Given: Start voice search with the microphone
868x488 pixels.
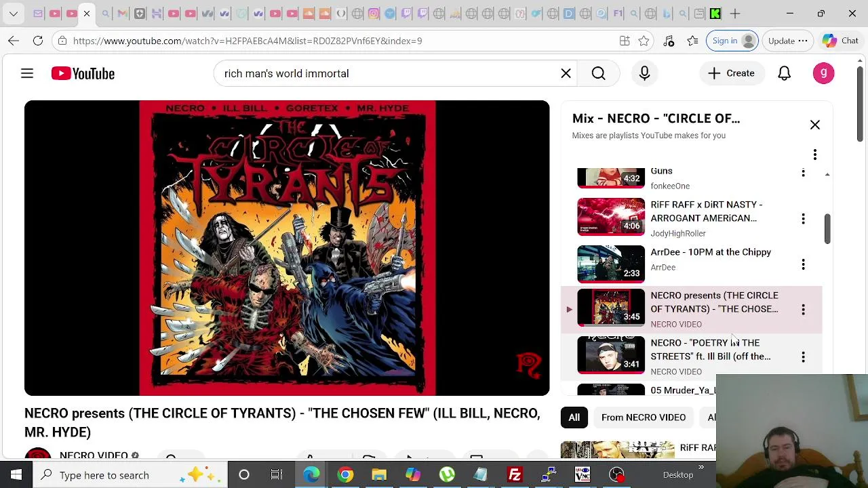Looking at the screenshot, I should 644,73.
